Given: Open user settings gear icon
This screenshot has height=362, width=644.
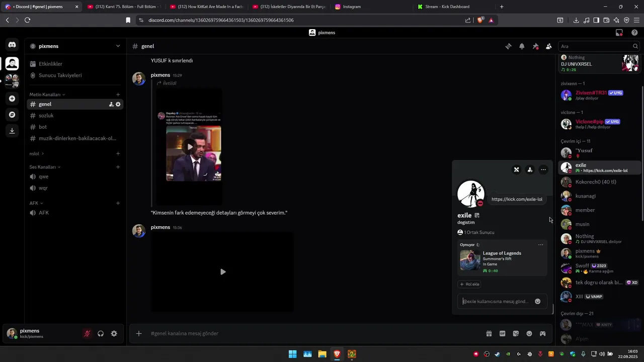Looking at the screenshot, I should tap(114, 333).
